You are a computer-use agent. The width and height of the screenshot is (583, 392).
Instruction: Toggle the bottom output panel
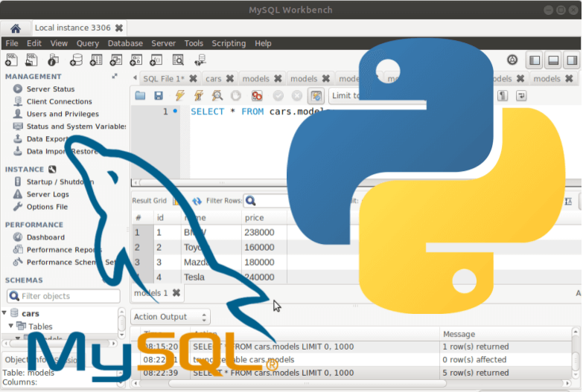[553, 60]
